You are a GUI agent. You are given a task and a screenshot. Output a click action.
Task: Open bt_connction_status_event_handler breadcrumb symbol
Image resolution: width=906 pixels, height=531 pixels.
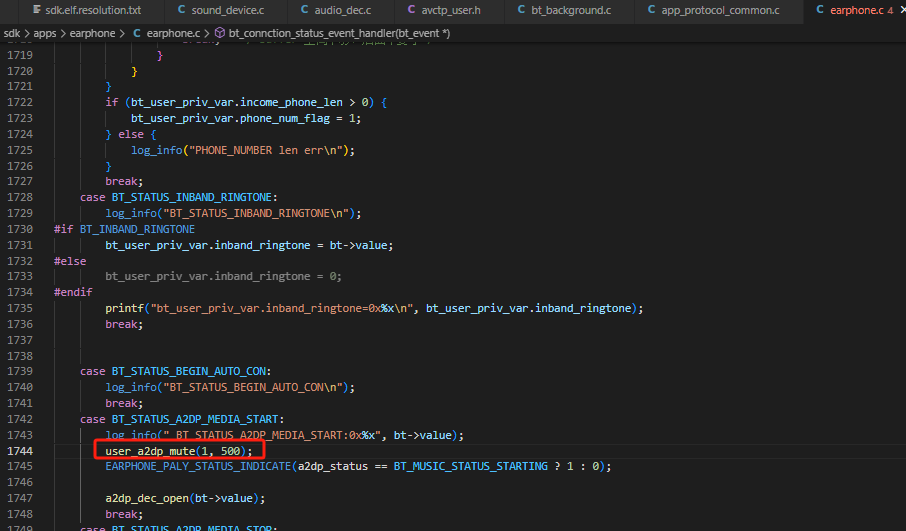[339, 34]
